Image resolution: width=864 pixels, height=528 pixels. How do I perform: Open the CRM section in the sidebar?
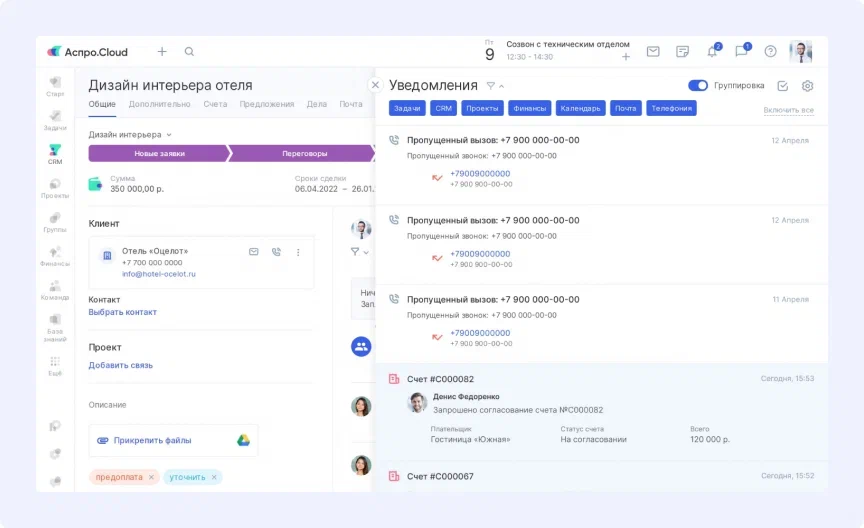click(x=55, y=154)
